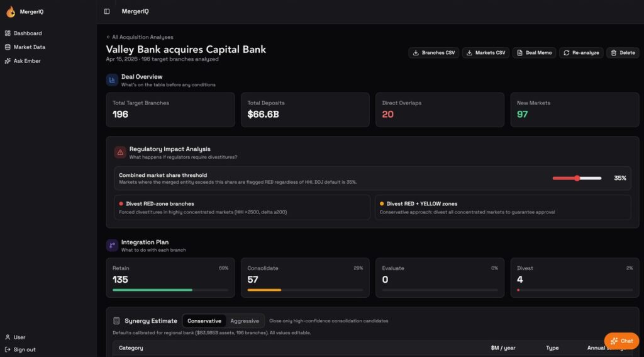Click the Deal Overview chart icon
This screenshot has height=357, width=644.
[x=112, y=80]
